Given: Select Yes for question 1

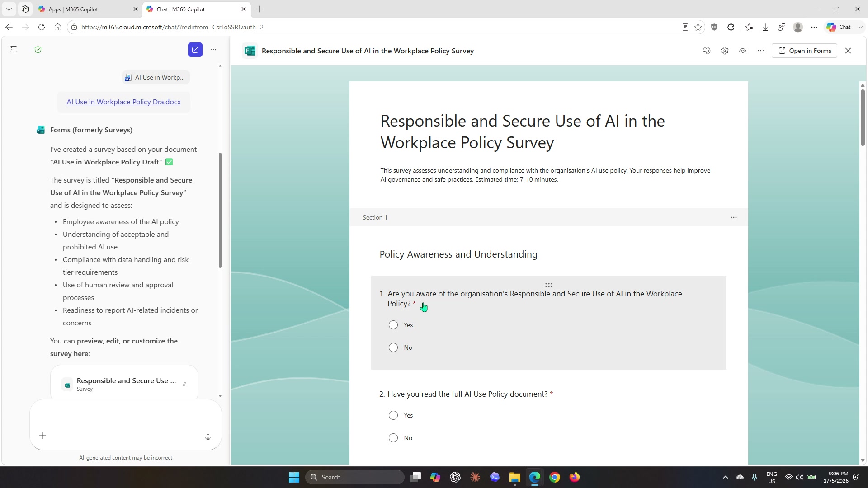Looking at the screenshot, I should click(x=393, y=325).
